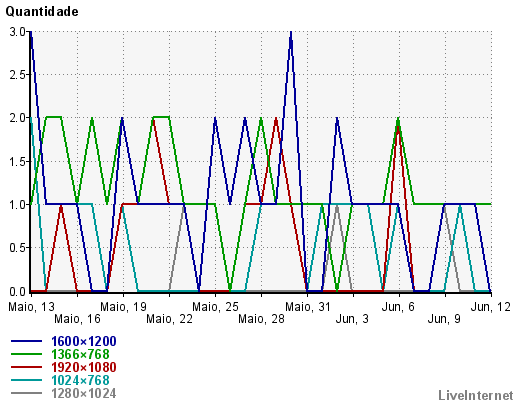Click the 1.5 y-axis label
This screenshot has width=520, height=405.
[x=17, y=162]
